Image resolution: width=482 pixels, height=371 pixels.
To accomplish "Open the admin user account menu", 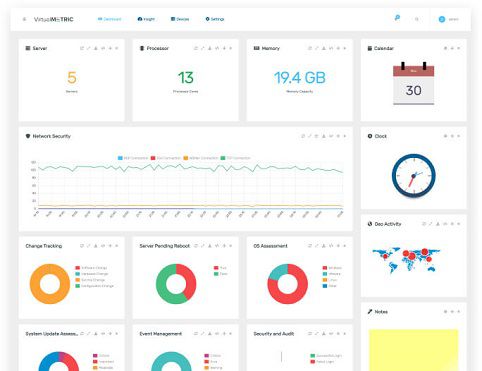I will click(449, 19).
